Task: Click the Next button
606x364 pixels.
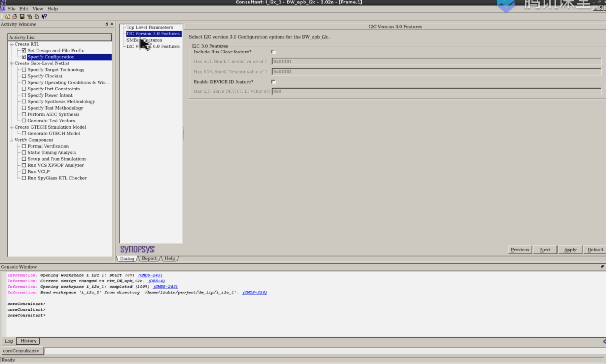Action: pyautogui.click(x=545, y=250)
